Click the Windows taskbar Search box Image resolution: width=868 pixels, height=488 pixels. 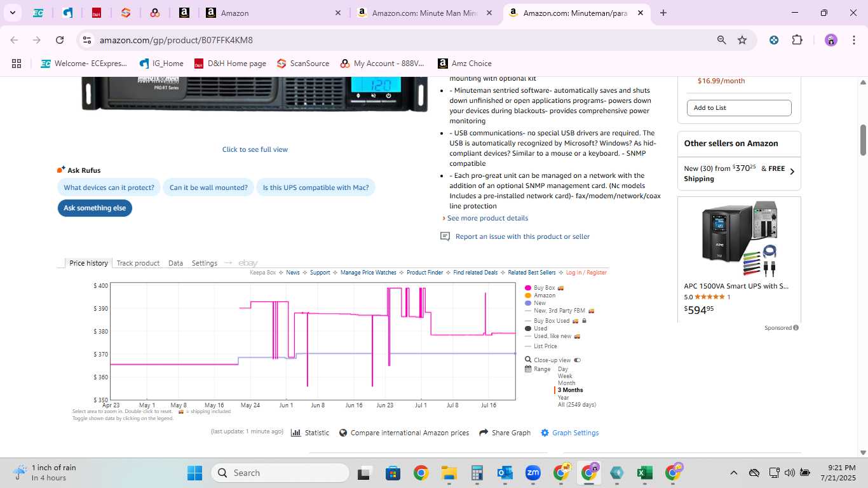coord(280,473)
